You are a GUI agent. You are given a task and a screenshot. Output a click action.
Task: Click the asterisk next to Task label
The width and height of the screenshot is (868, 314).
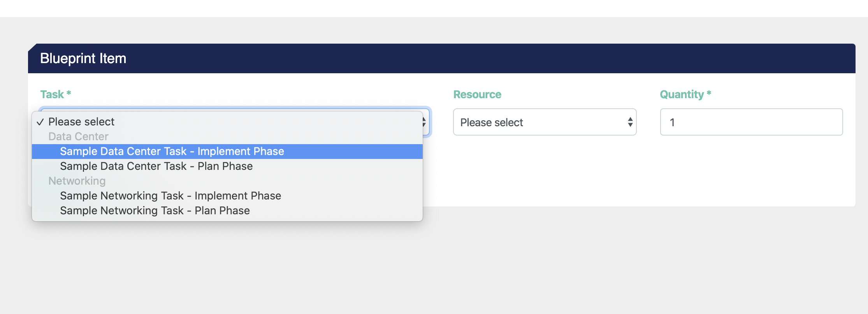pyautogui.click(x=69, y=93)
